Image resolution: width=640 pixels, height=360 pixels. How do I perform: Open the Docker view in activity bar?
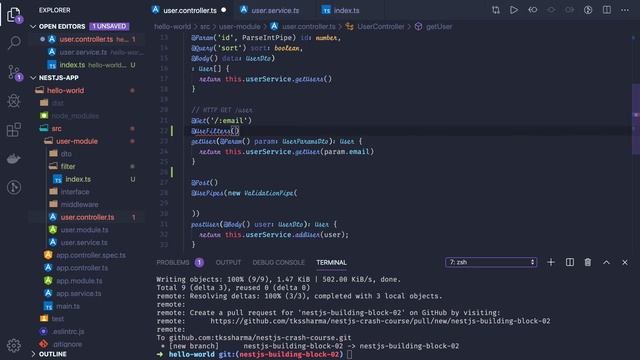(x=14, y=159)
